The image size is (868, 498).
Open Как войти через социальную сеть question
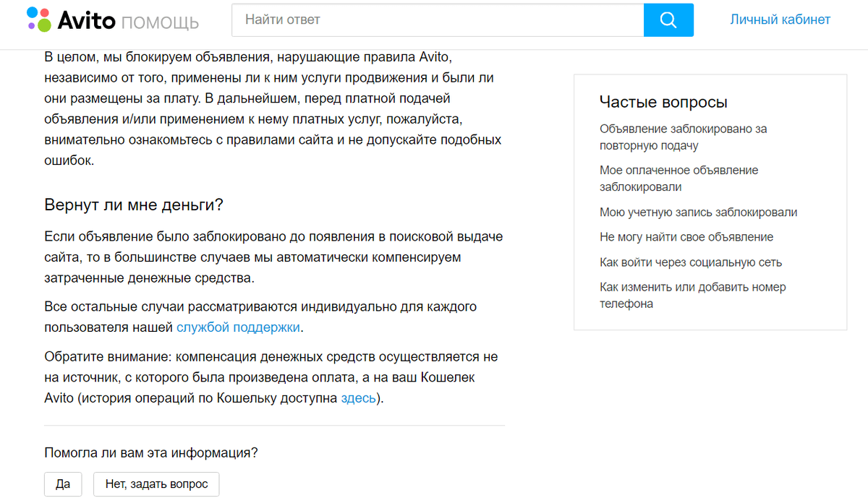[x=691, y=262]
